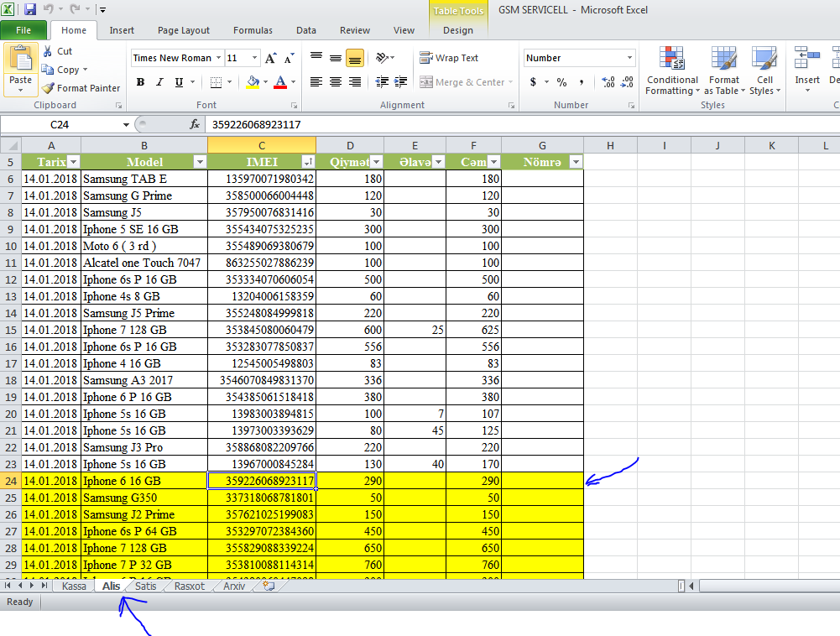Switch to the Data tab

(x=306, y=30)
